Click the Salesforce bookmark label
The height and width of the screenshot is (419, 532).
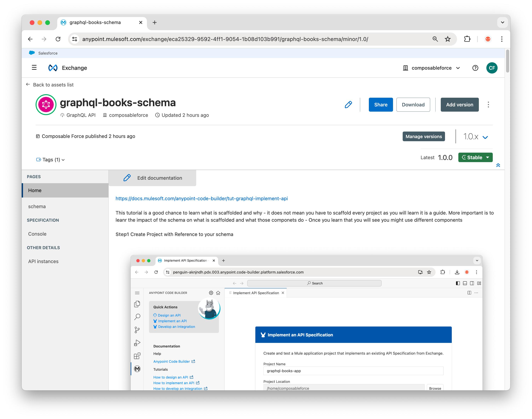(x=48, y=53)
